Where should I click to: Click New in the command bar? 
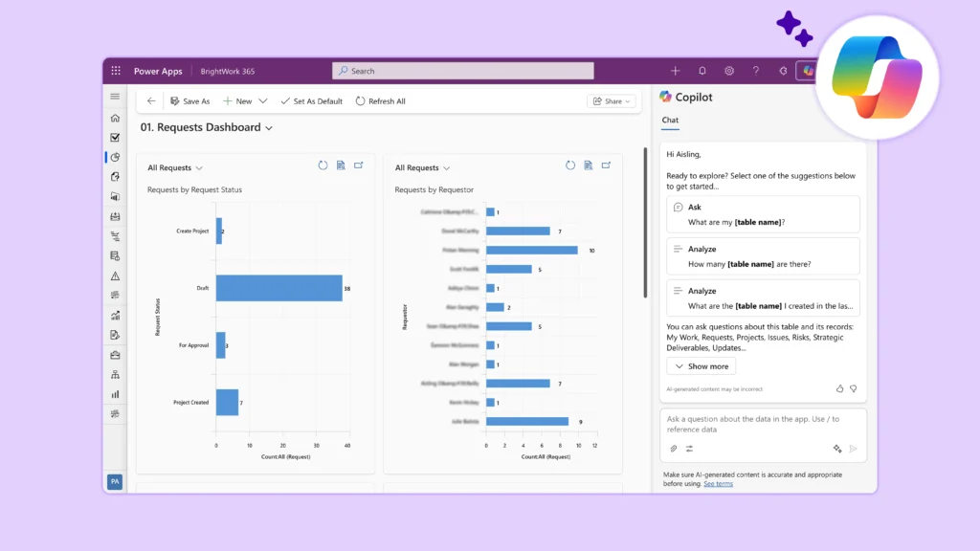pyautogui.click(x=237, y=101)
